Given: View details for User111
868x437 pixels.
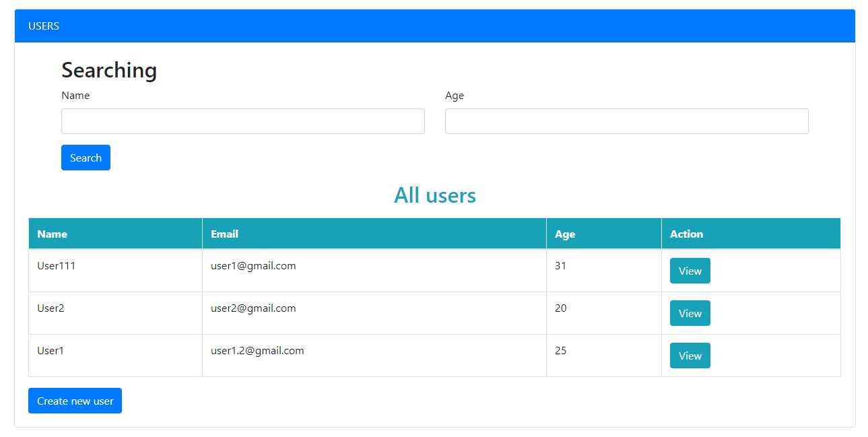Looking at the screenshot, I should click(690, 271).
